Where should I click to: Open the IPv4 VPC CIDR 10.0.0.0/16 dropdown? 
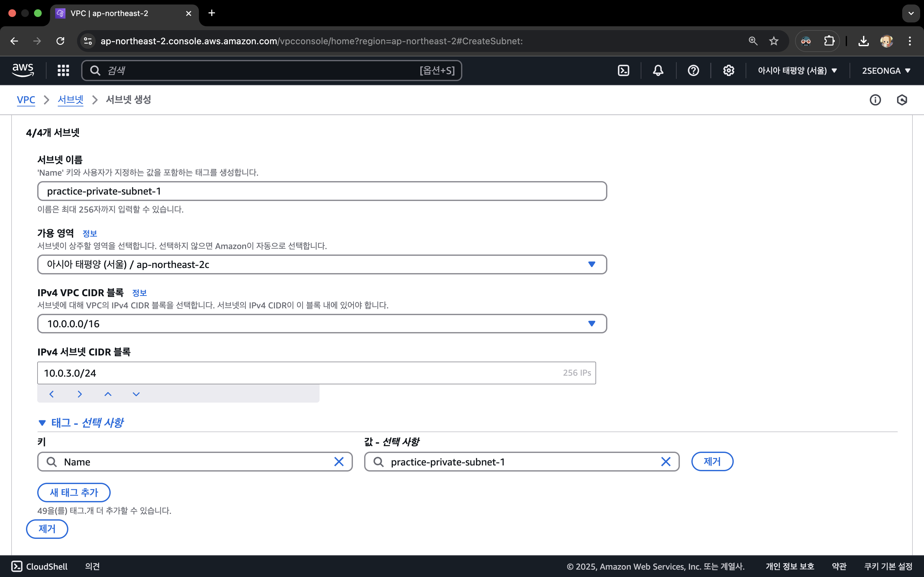pos(321,324)
